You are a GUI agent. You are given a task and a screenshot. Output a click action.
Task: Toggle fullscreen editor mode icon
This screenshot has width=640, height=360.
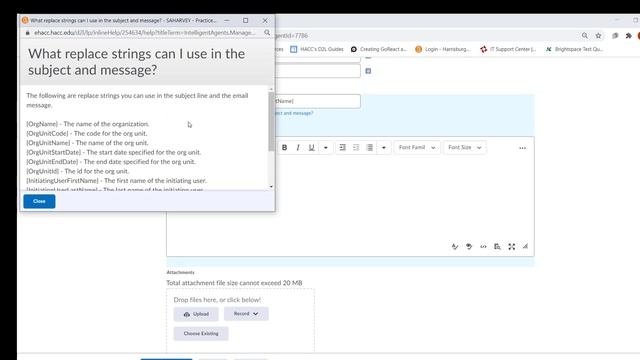[x=511, y=247]
